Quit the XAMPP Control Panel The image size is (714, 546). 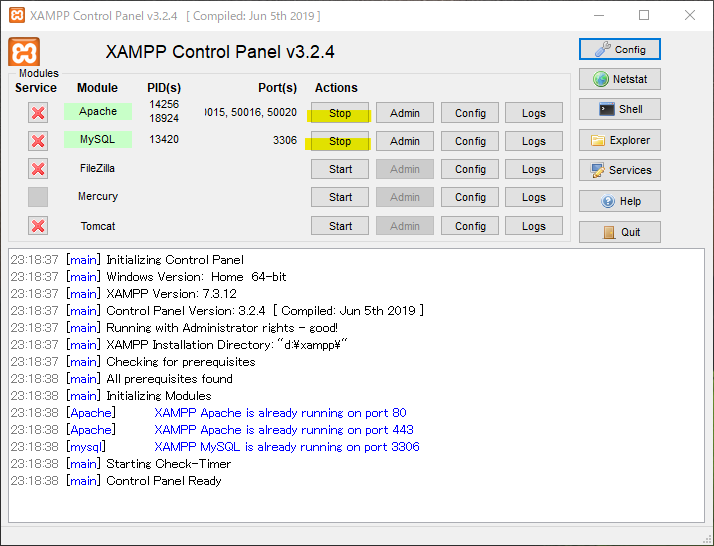click(620, 232)
